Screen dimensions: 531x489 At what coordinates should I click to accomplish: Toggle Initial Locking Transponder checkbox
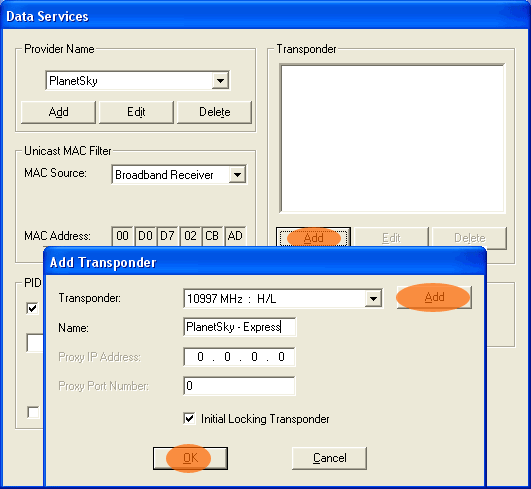(189, 419)
